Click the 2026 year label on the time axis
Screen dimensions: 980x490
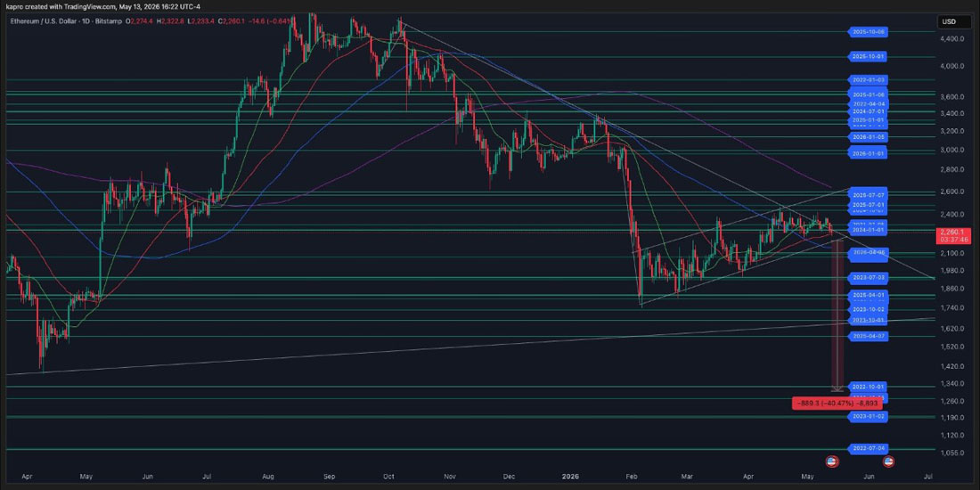point(570,477)
